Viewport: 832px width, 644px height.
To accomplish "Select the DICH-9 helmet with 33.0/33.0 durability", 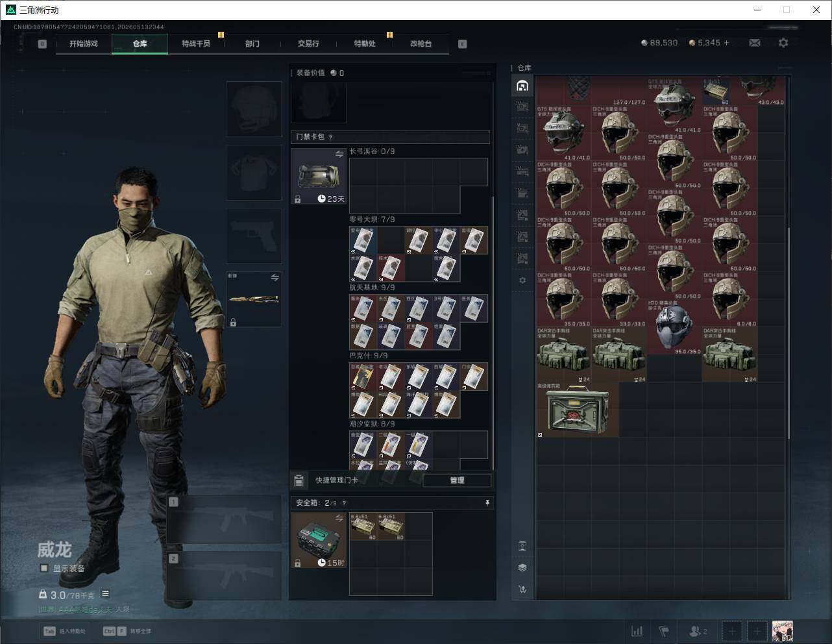I will click(619, 299).
